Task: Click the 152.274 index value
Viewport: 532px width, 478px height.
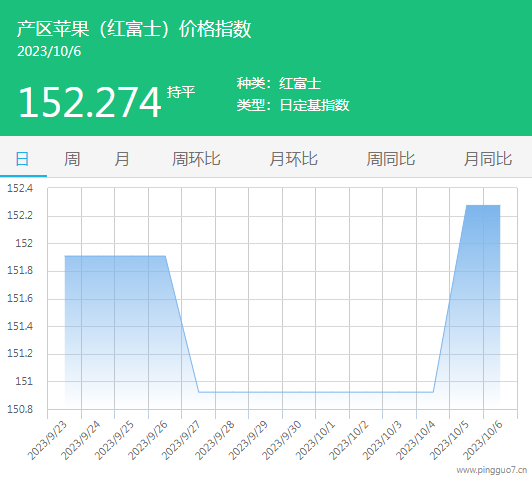Action: click(90, 102)
